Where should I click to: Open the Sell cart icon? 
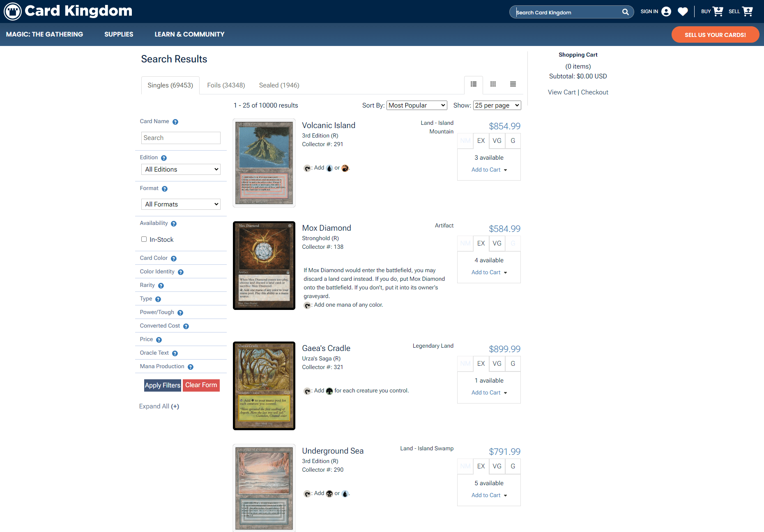point(748,11)
